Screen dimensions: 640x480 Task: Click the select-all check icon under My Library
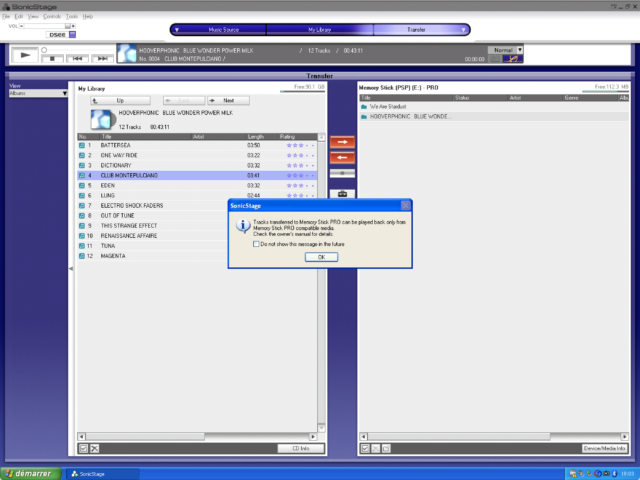pos(83,448)
